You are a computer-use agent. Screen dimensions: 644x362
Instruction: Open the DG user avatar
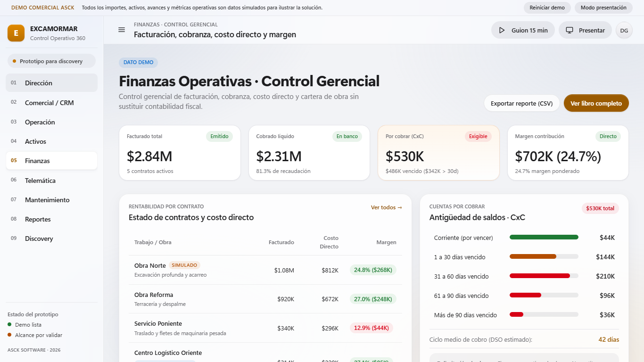pos(624,30)
